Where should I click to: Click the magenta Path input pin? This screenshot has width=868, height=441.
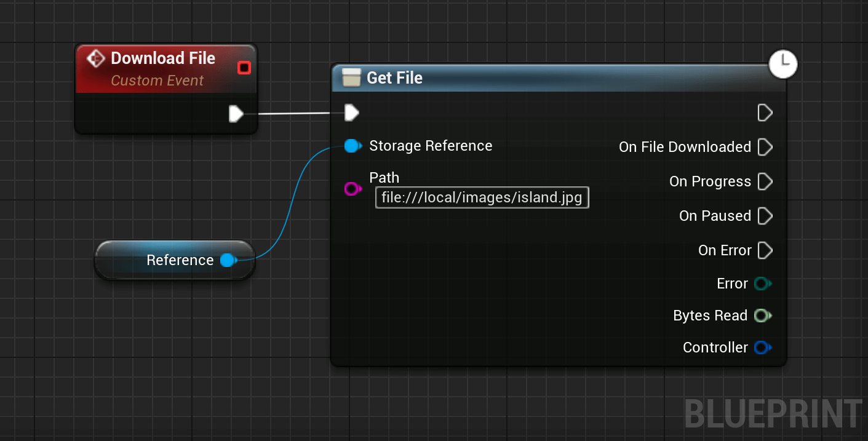click(x=352, y=189)
